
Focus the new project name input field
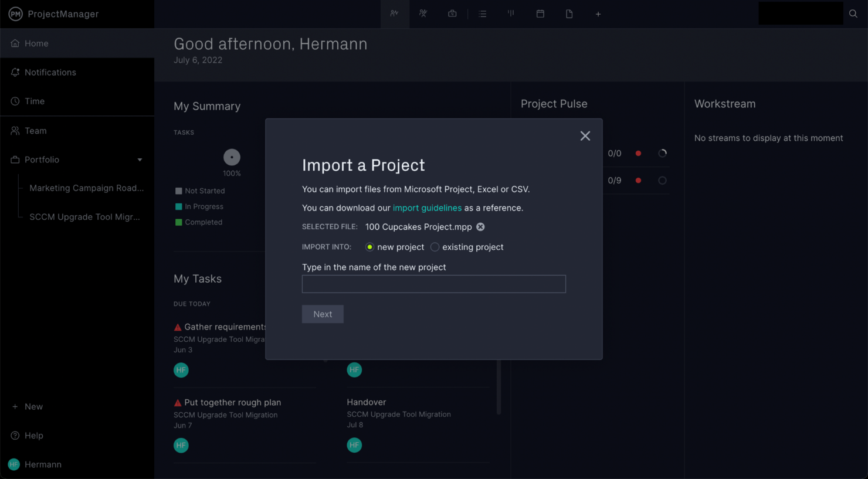point(434,284)
